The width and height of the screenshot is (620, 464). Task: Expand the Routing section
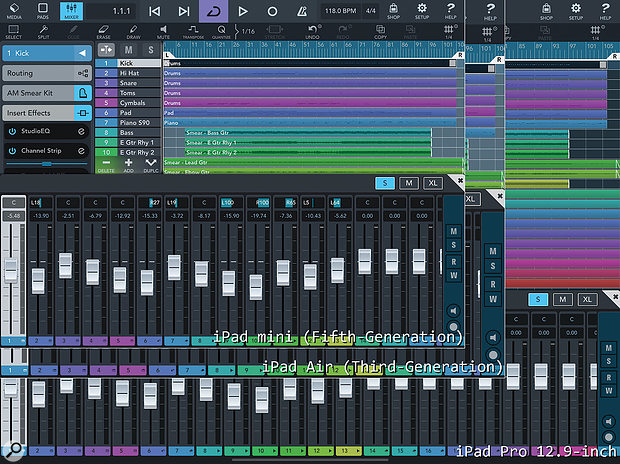(47, 73)
